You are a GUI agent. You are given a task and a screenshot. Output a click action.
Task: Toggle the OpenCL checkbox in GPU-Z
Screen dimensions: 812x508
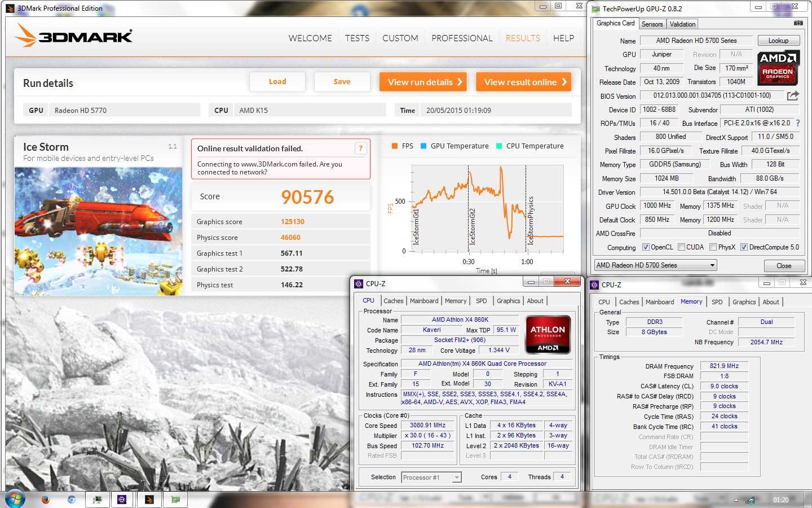point(646,247)
